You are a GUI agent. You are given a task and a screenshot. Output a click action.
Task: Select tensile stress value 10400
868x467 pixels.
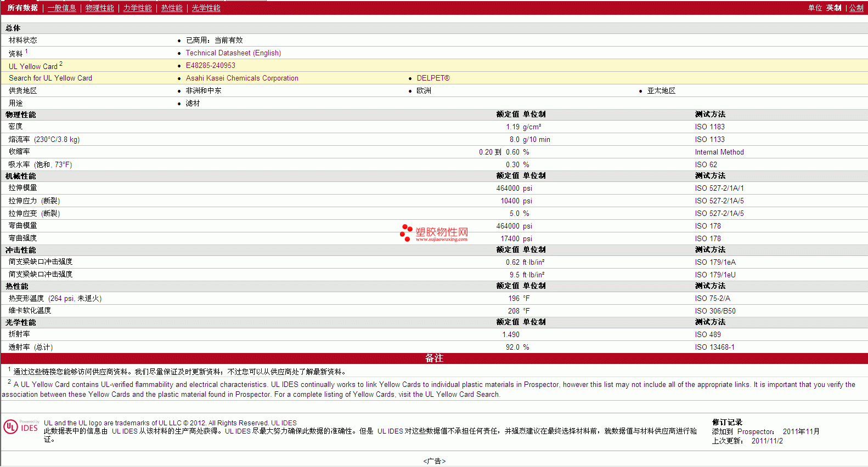coord(510,201)
